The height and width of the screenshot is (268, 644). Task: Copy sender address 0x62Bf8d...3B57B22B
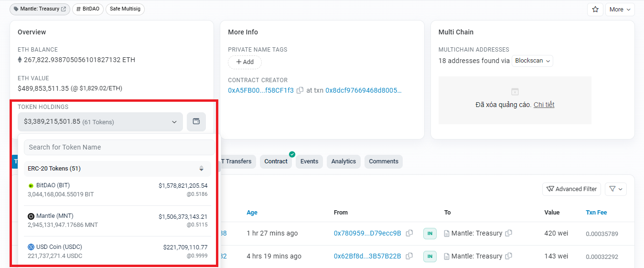[409, 256]
